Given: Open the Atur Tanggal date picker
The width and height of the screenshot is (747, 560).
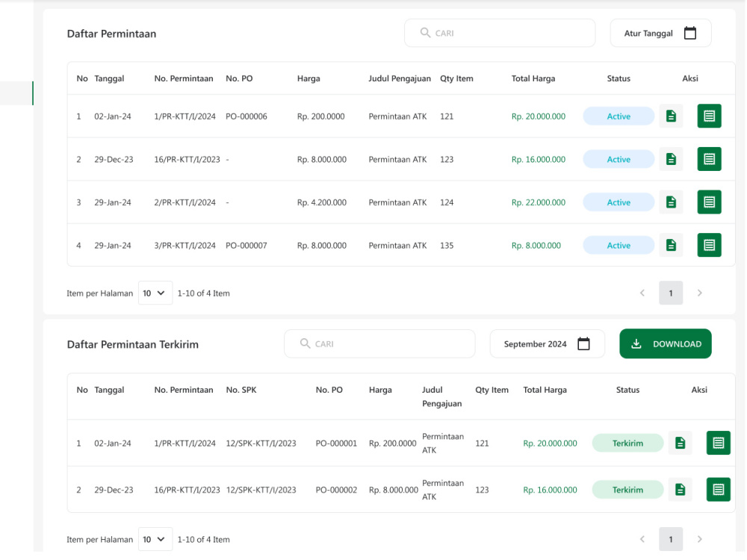Looking at the screenshot, I should (660, 33).
